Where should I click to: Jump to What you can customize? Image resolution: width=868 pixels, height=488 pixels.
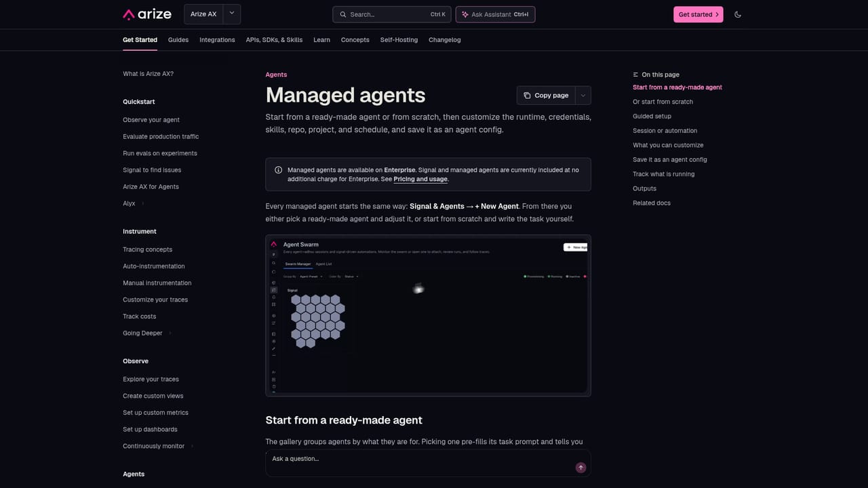(x=668, y=145)
